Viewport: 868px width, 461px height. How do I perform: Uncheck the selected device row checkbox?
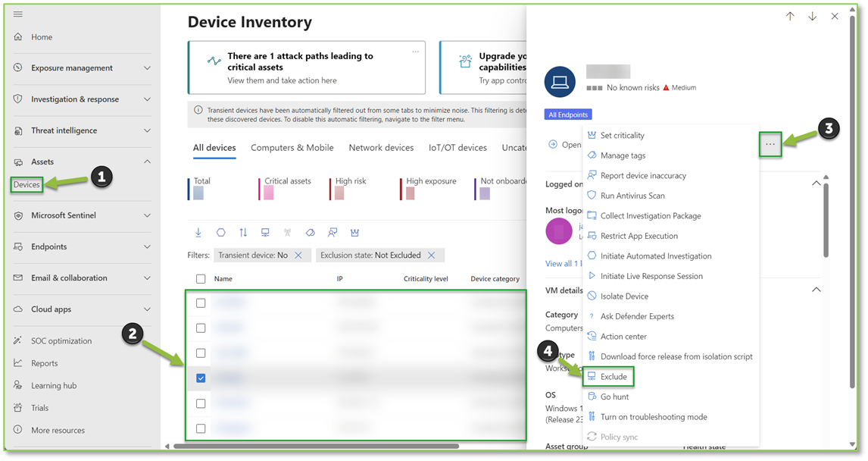201,378
